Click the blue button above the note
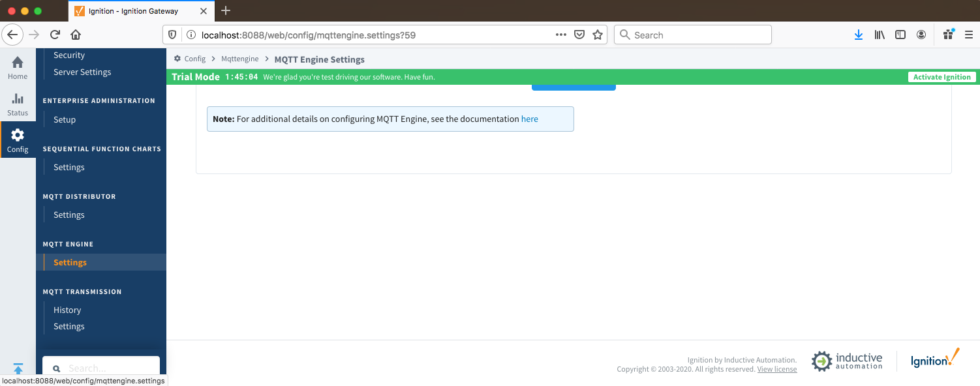Viewport: 980px width, 386px height. point(574,87)
